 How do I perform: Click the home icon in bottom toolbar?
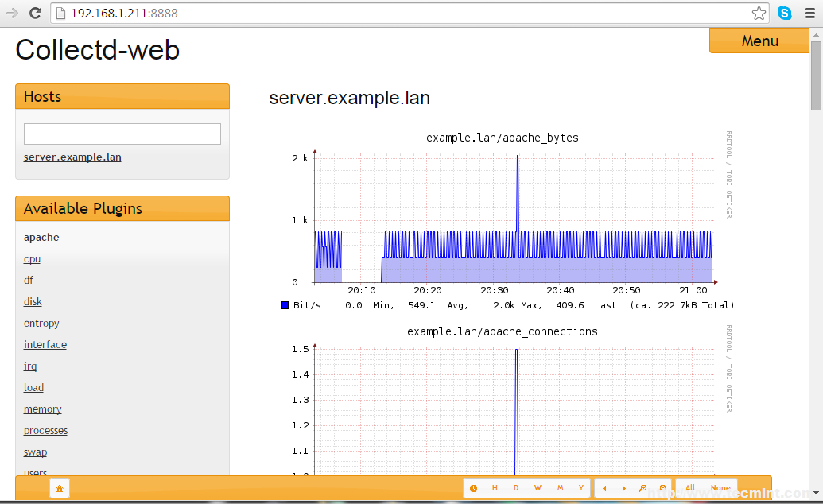pos(60,488)
